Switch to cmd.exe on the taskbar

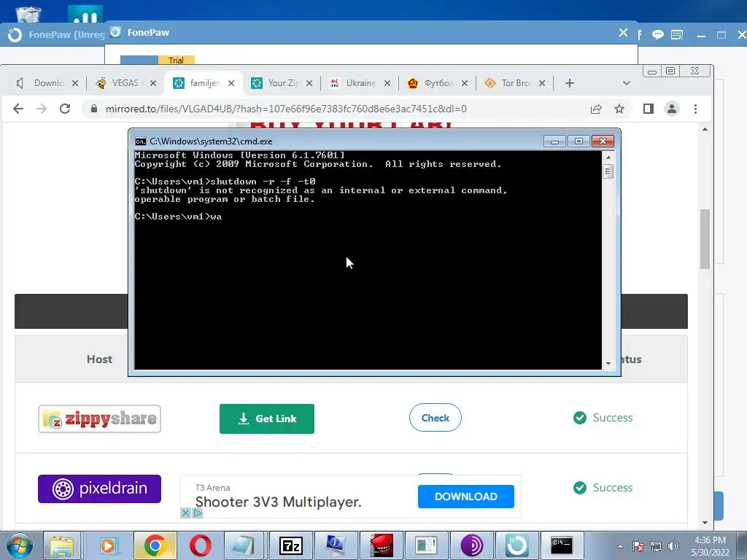tap(562, 545)
